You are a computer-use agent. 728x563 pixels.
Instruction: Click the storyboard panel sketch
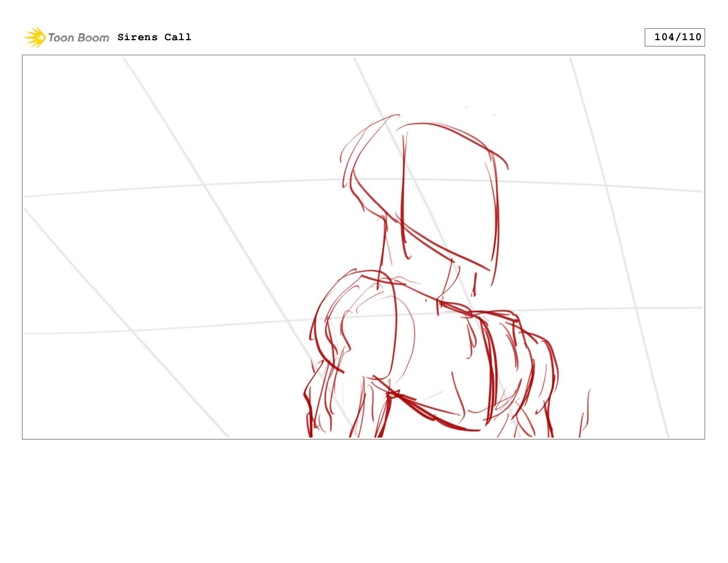pos(364,247)
